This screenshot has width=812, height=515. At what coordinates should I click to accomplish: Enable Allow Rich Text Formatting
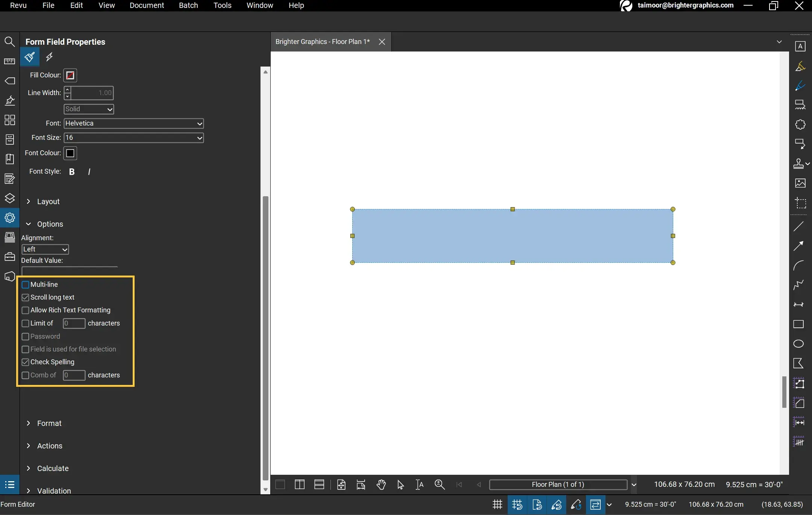(x=26, y=310)
